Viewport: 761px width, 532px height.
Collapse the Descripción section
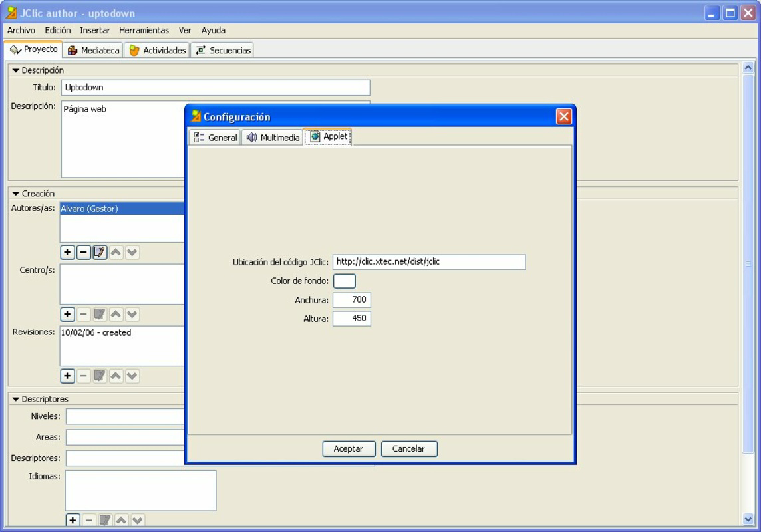pyautogui.click(x=15, y=70)
